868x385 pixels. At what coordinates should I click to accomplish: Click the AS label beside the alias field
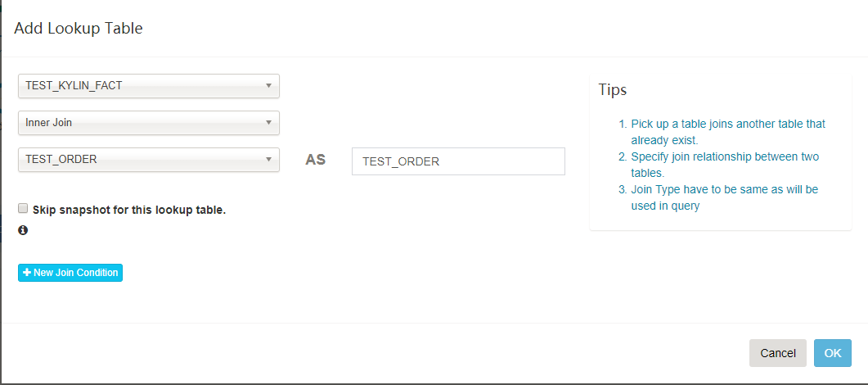(x=316, y=160)
